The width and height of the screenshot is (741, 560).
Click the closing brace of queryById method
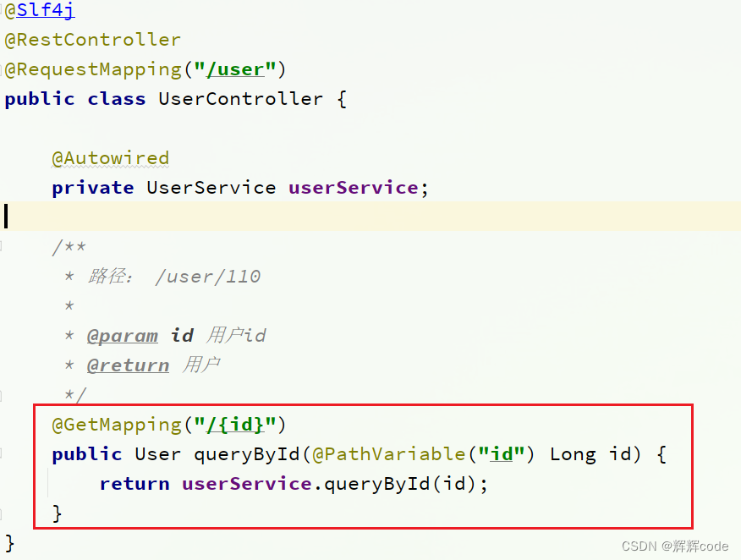(58, 513)
